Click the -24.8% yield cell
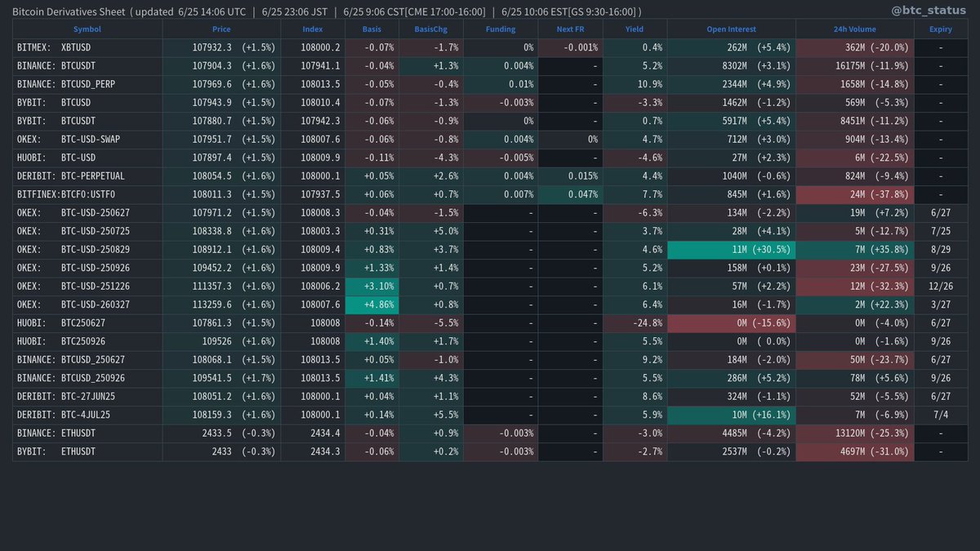The width and height of the screenshot is (980, 551). pos(635,323)
